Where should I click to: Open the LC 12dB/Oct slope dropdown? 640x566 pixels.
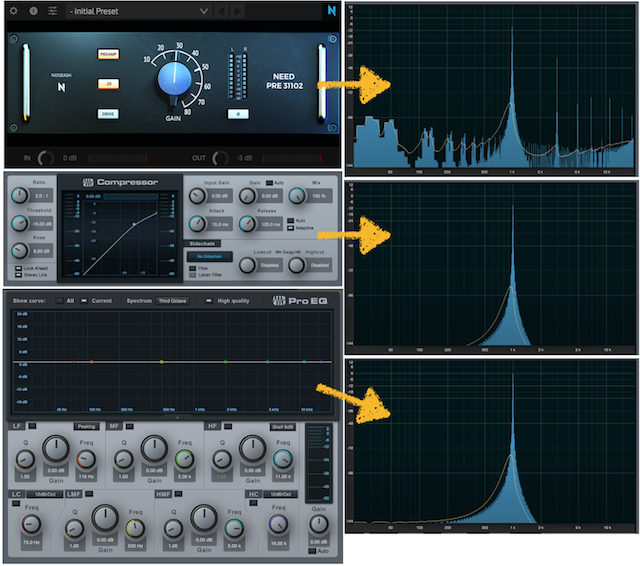45,494
